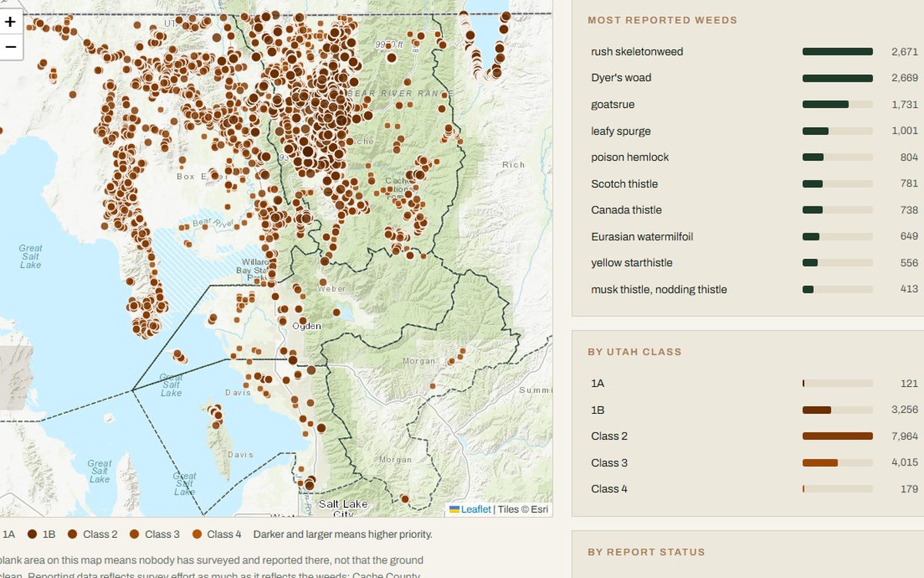The height and width of the screenshot is (578, 924).
Task: Select the leafy spurge row
Action: (754, 131)
